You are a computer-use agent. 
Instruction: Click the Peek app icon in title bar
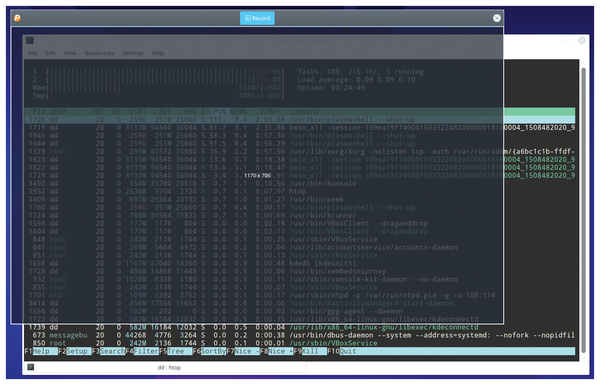pyautogui.click(x=17, y=18)
